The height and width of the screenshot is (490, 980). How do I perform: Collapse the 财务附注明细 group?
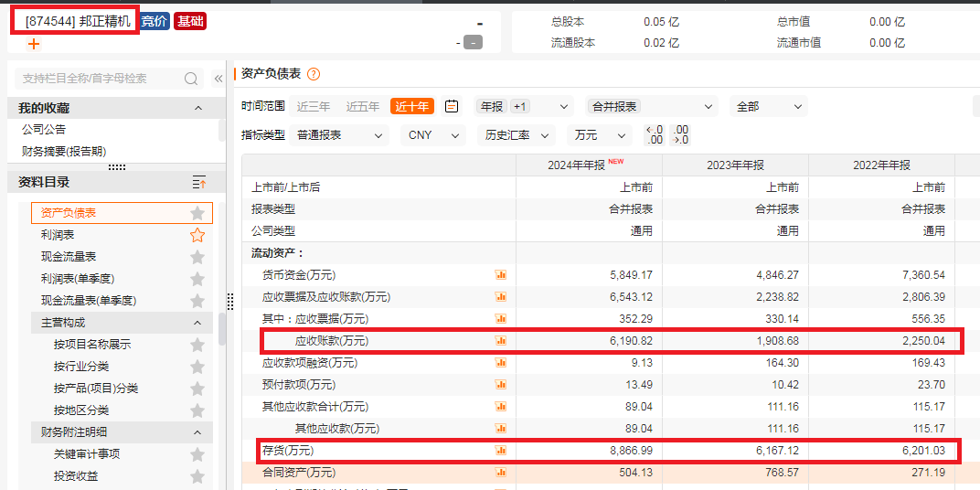(197, 431)
